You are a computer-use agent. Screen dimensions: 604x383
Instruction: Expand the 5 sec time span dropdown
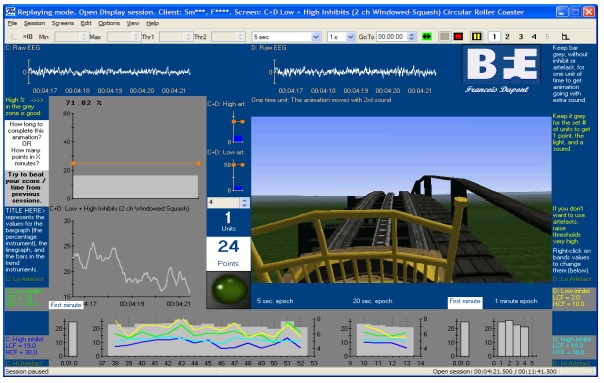pyautogui.click(x=316, y=37)
